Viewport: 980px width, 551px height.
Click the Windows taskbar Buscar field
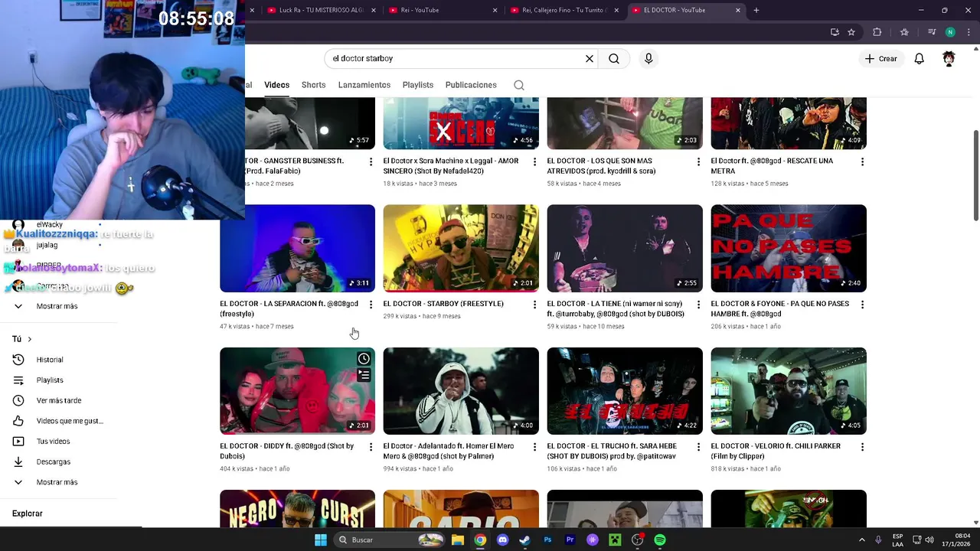pyautogui.click(x=390, y=540)
